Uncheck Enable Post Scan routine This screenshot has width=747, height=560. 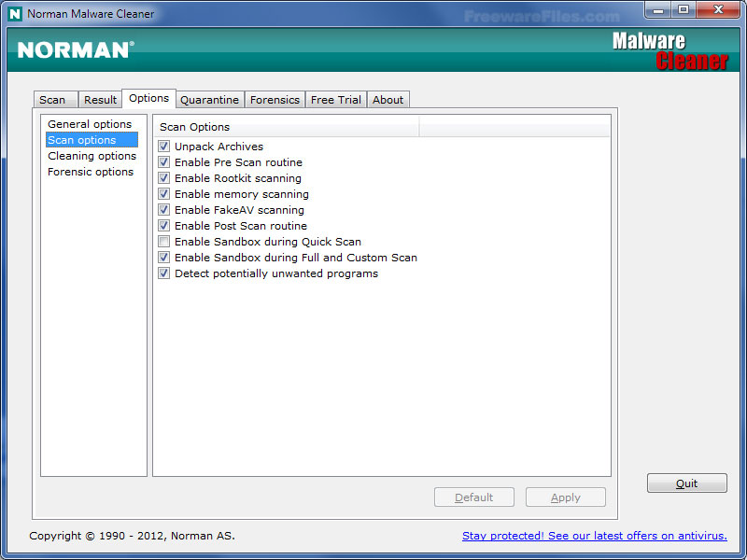pos(164,226)
